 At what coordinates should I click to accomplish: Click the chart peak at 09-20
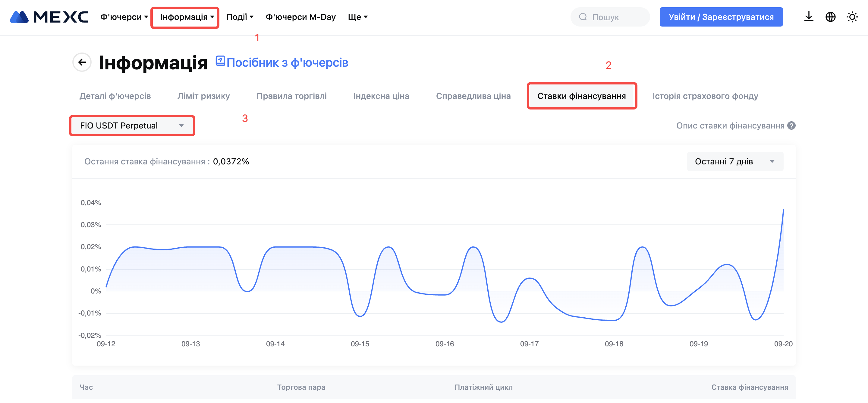coord(783,210)
